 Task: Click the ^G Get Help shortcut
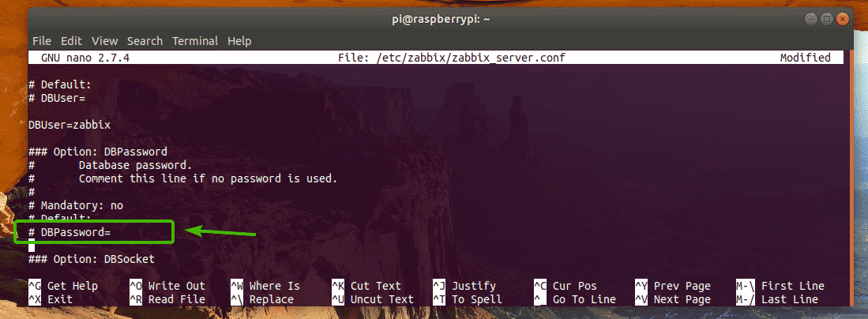63,286
